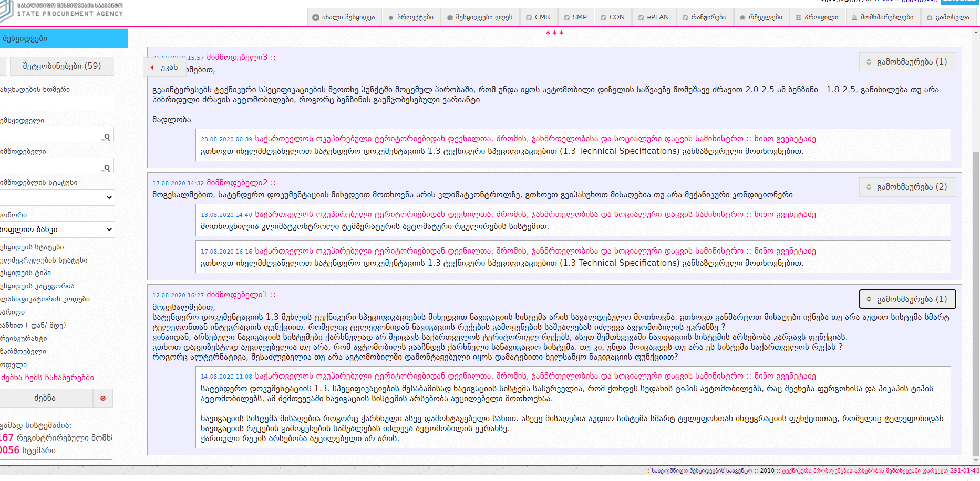Click magnifier icon in მიმწოდებელი field
This screenshot has height=481, width=980.
[107, 168]
